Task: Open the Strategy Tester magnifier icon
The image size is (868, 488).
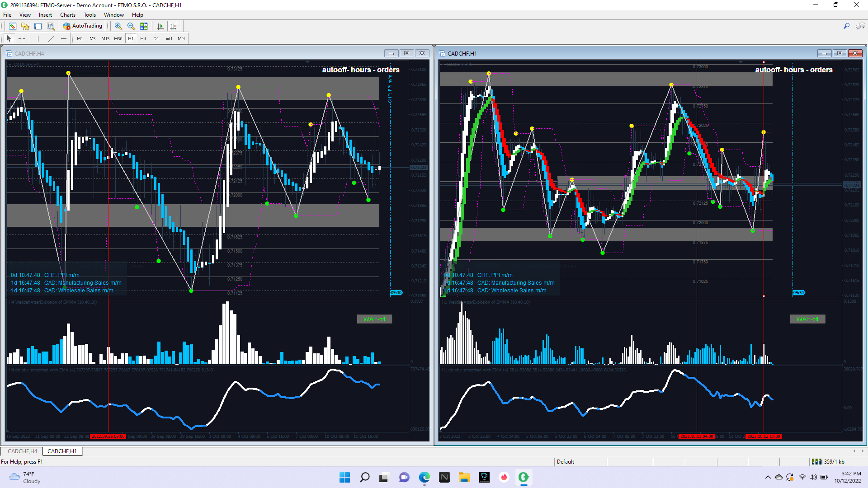Action: pos(51,26)
